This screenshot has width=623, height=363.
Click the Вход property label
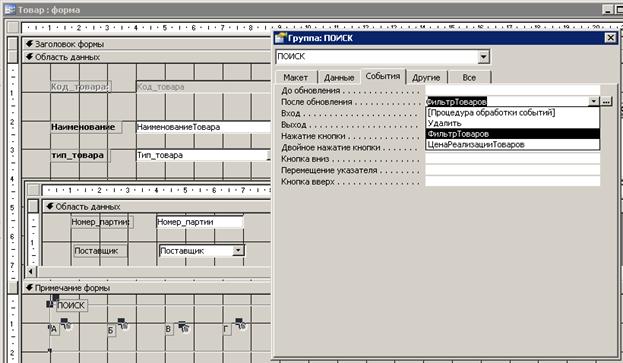click(290, 113)
